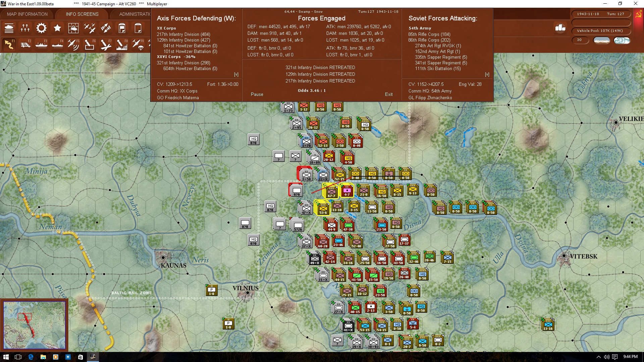Screen dimensions: 644x362
Task: Expand Soviet panel with the [v] control
Action: click(487, 74)
